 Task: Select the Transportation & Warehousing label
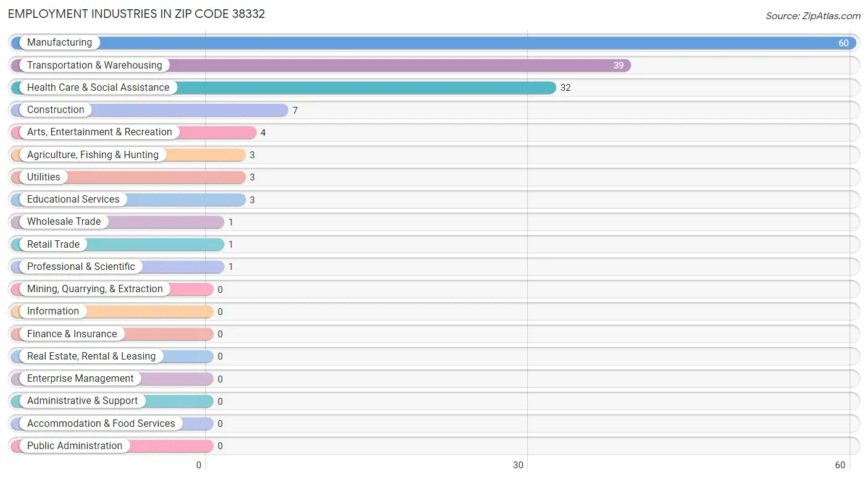[x=94, y=65]
